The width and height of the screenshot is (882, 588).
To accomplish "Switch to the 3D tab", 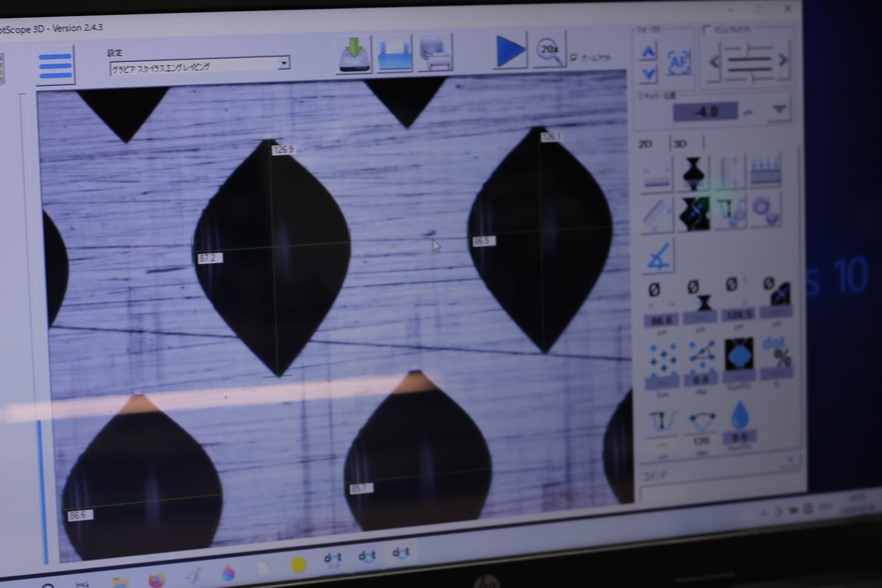I will pos(680,144).
